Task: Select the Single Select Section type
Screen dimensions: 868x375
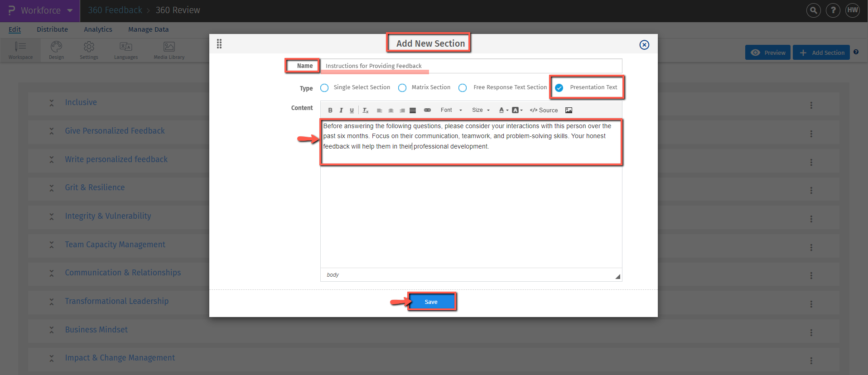Action: pos(324,88)
